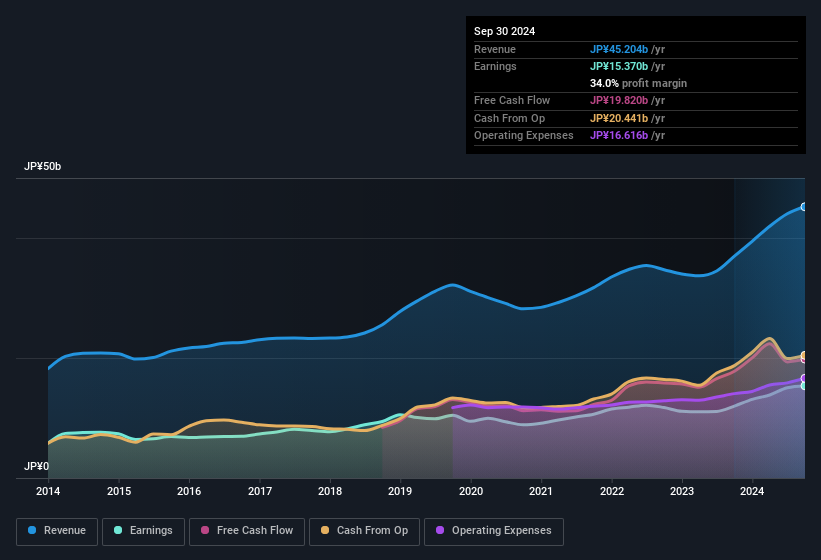Toggle the Operating Expenses legend item
Image resolution: width=821 pixels, height=560 pixels.
(x=494, y=531)
